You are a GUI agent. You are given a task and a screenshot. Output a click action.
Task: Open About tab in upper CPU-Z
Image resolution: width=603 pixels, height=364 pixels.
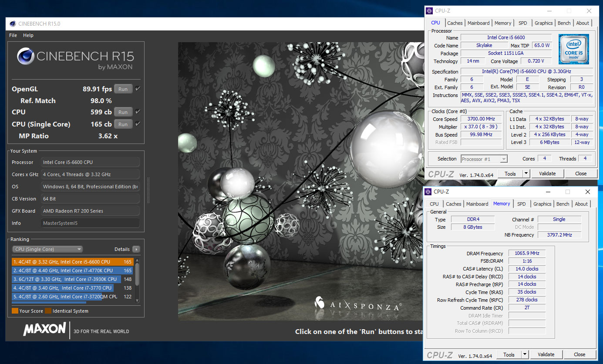pyautogui.click(x=583, y=23)
